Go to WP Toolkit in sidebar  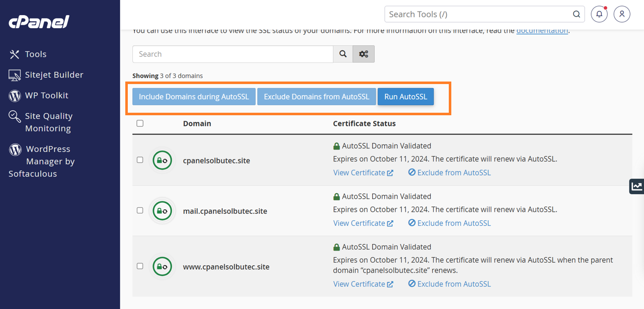point(46,95)
